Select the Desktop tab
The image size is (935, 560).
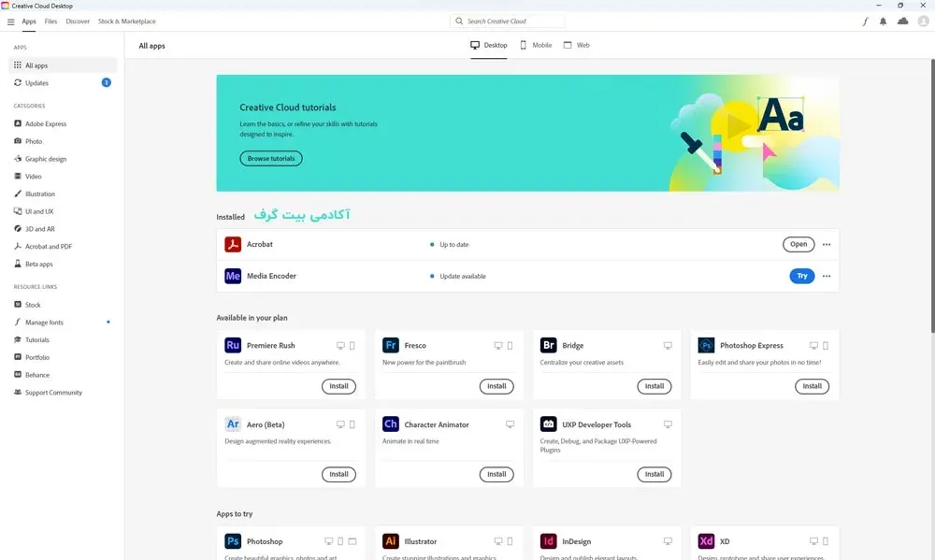pos(489,45)
